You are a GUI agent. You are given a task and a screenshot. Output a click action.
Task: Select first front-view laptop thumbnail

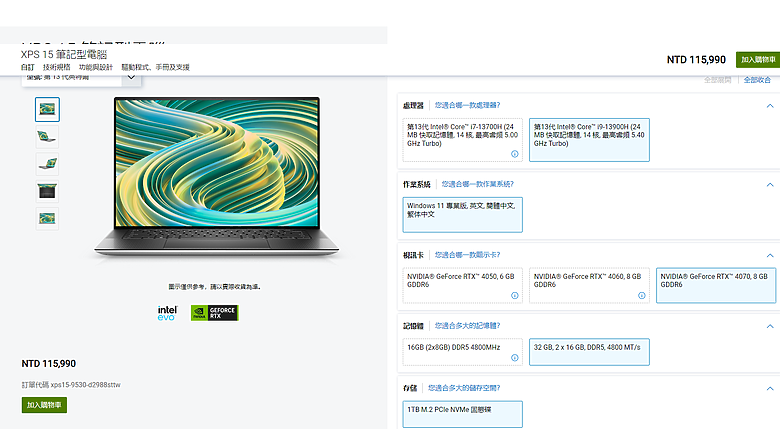(x=47, y=109)
